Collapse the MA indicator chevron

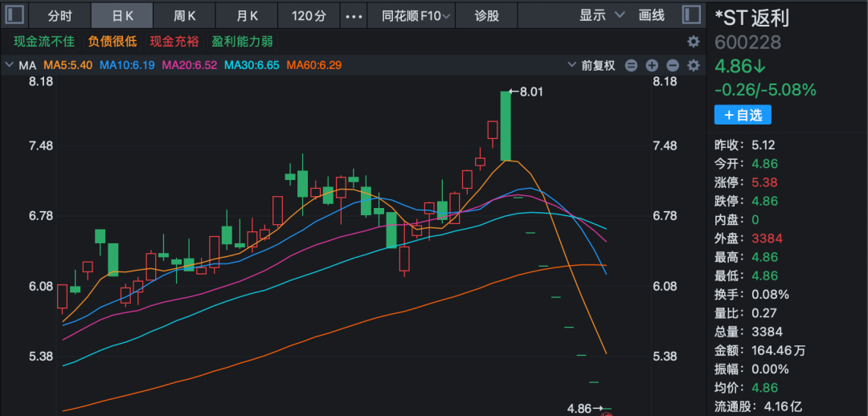tap(10, 65)
